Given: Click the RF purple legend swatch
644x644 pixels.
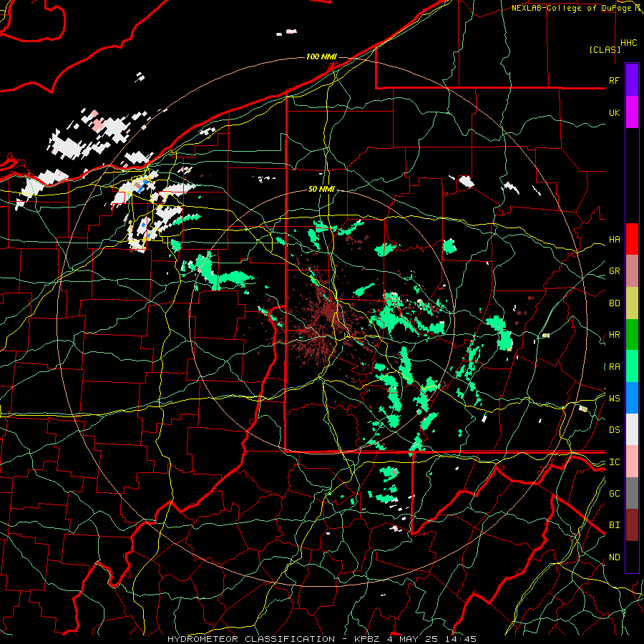Looking at the screenshot, I should [632, 80].
